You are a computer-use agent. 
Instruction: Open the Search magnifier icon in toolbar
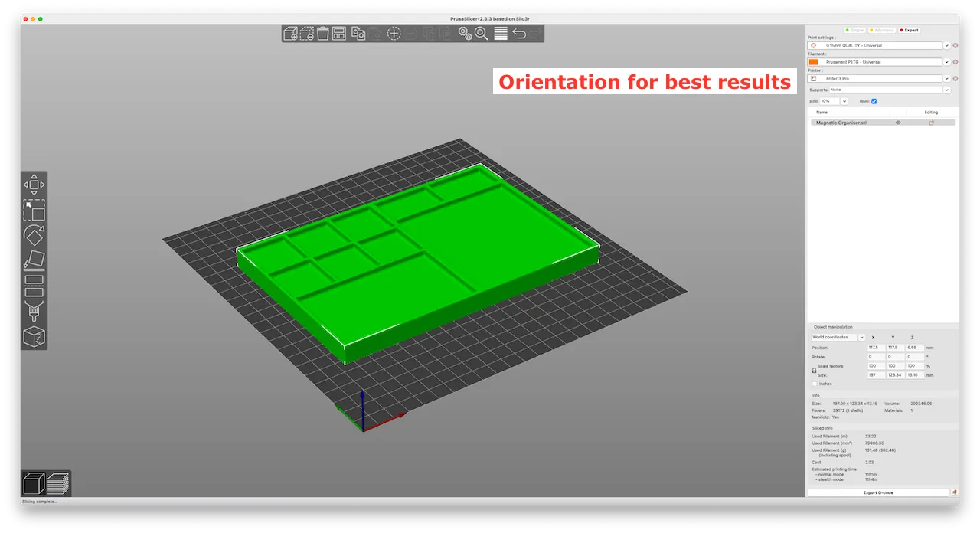click(x=482, y=33)
